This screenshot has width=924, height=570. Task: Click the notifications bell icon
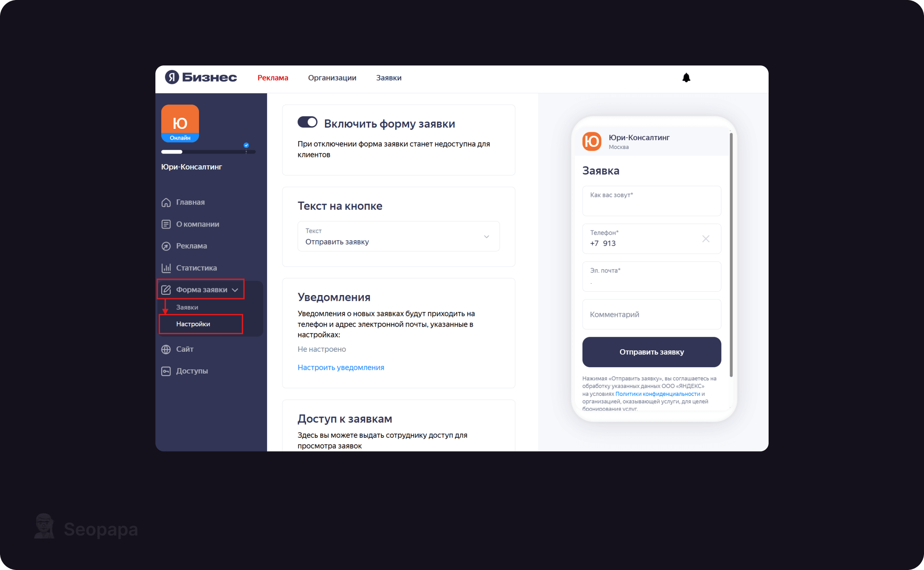[x=686, y=78]
